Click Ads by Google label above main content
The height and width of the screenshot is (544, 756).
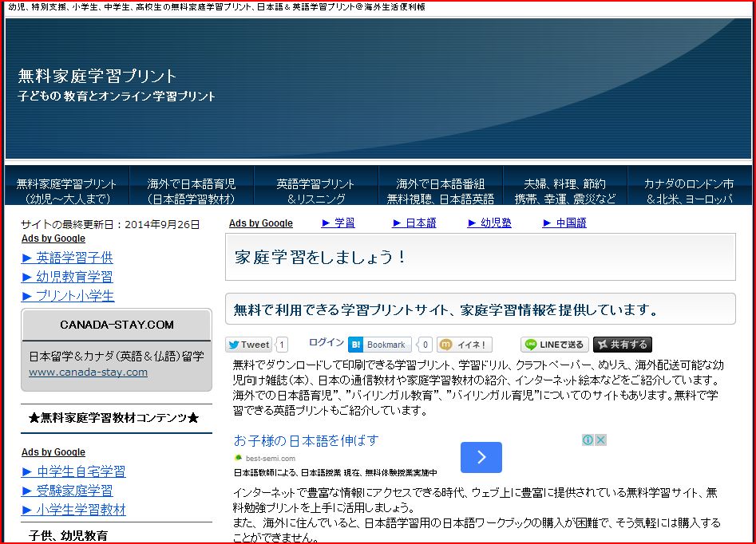click(x=261, y=223)
